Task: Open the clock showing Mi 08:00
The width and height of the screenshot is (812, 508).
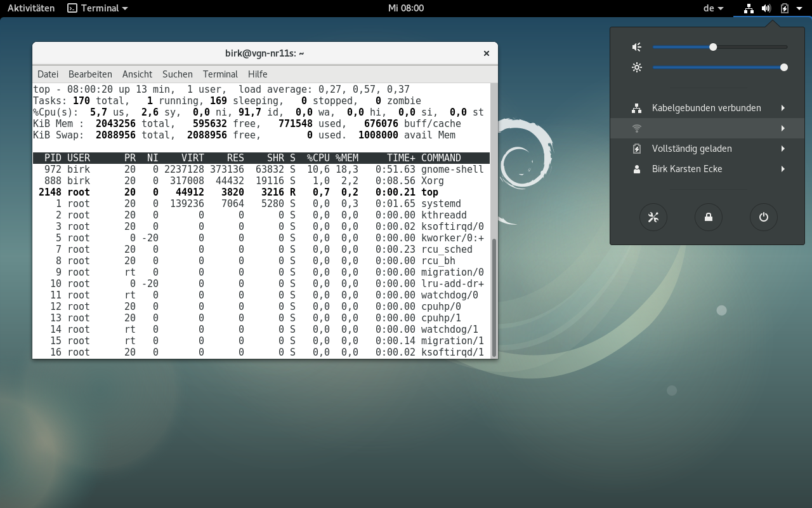Action: click(x=406, y=8)
